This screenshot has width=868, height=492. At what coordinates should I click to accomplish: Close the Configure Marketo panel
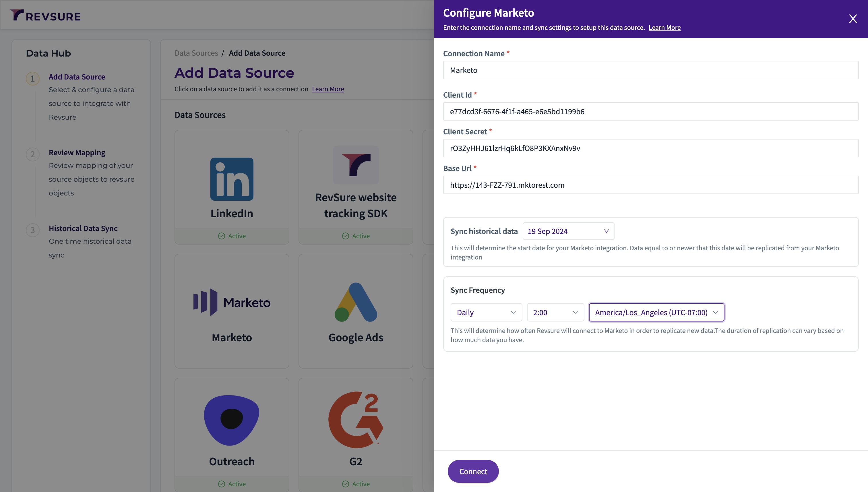click(853, 19)
